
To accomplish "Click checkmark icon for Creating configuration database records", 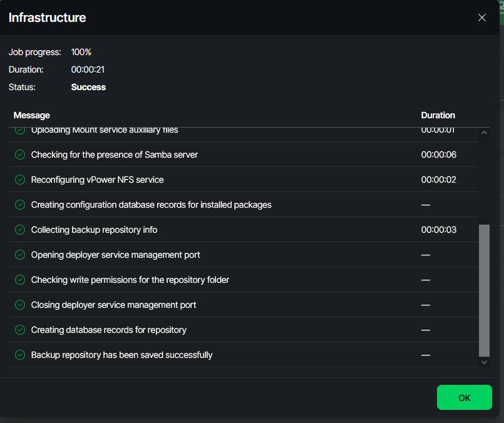I will pyautogui.click(x=20, y=205).
